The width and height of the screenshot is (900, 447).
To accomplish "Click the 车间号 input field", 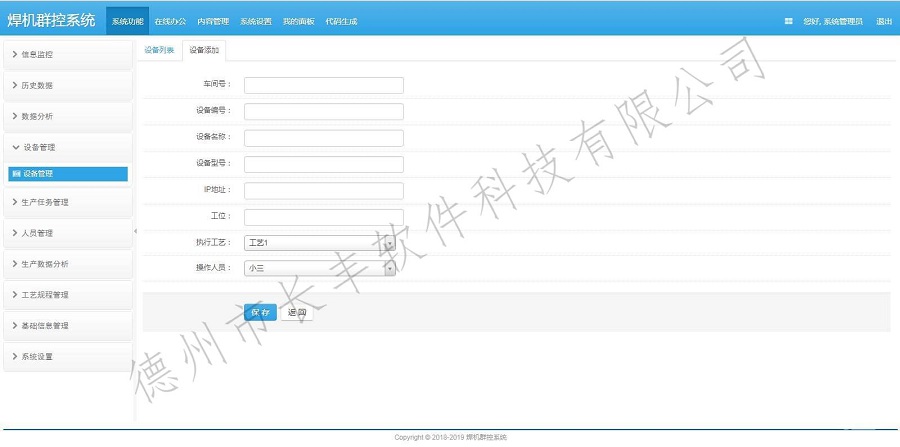I will (x=323, y=85).
